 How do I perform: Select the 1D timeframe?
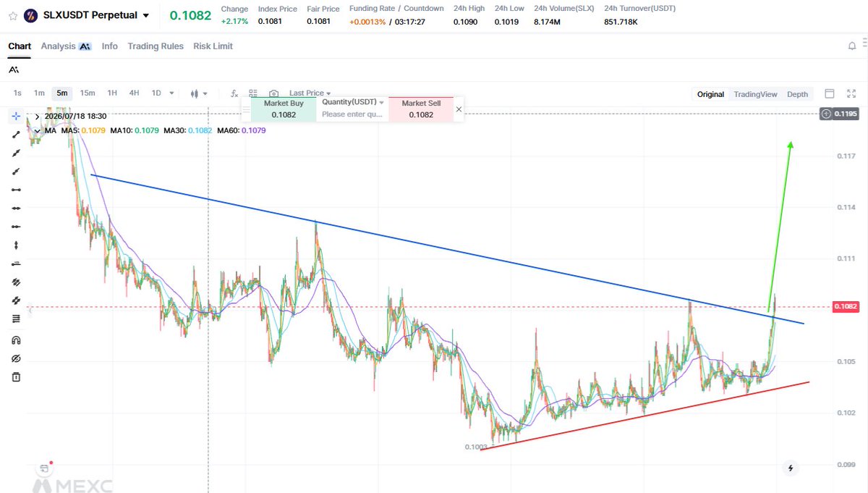click(x=156, y=93)
